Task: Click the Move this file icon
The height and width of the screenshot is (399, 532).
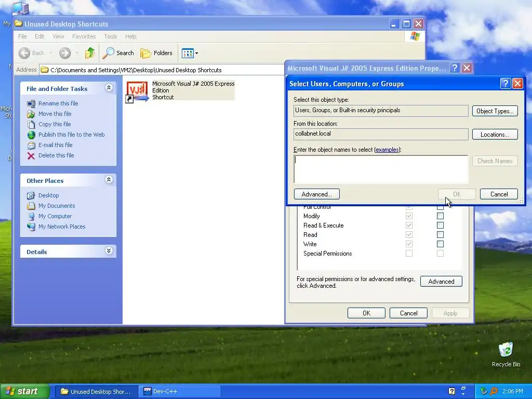Action: [31, 114]
